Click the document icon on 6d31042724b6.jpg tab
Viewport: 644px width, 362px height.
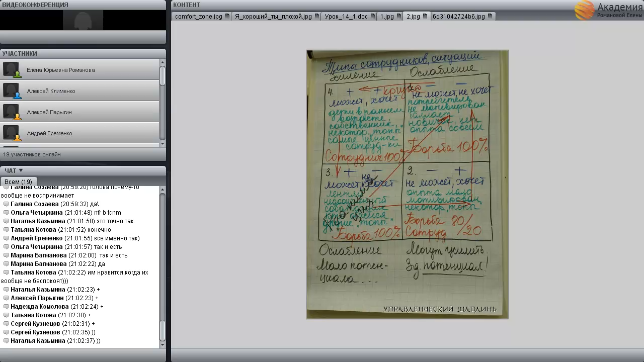(490, 16)
